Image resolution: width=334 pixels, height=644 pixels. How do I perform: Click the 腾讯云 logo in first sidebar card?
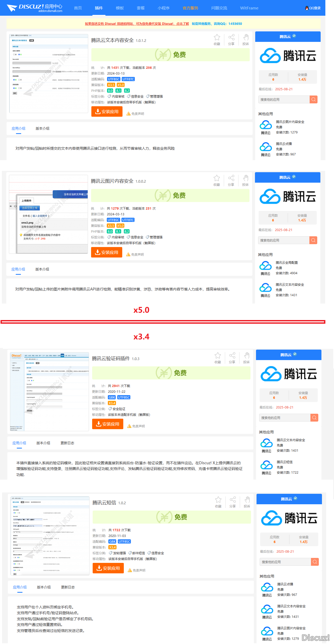tap(288, 56)
